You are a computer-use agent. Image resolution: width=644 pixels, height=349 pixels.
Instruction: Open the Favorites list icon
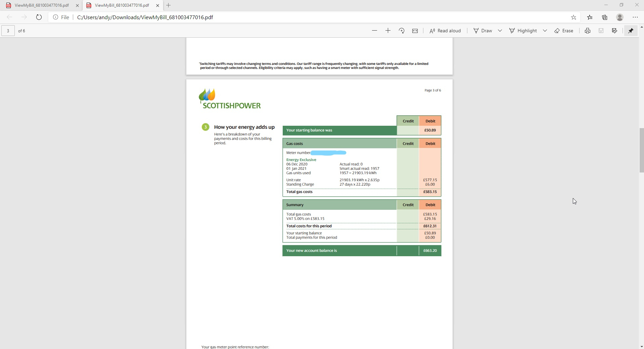[590, 17]
